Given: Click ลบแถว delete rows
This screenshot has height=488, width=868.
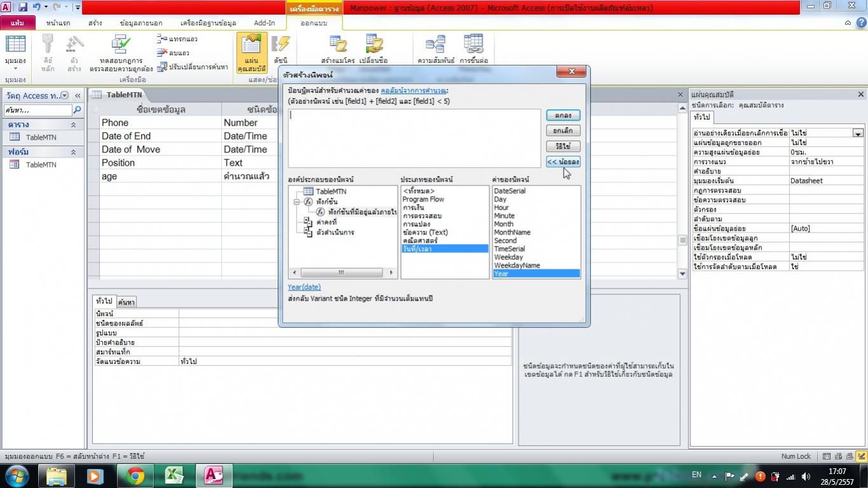Looking at the screenshot, I should [x=174, y=53].
